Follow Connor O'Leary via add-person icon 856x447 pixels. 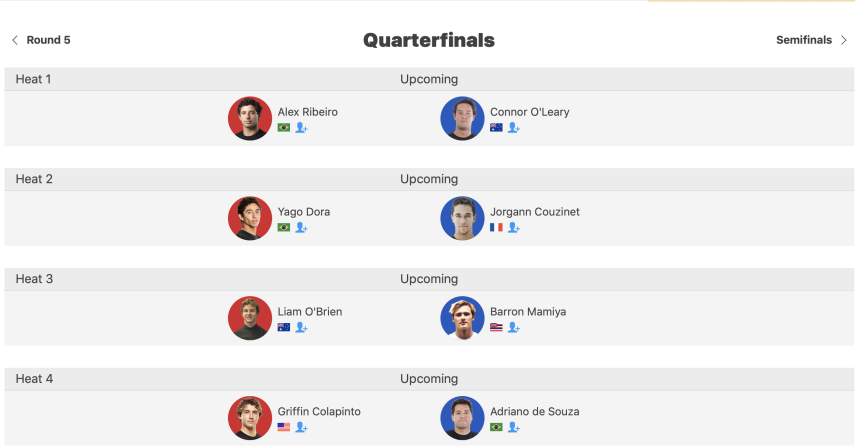[x=514, y=128]
